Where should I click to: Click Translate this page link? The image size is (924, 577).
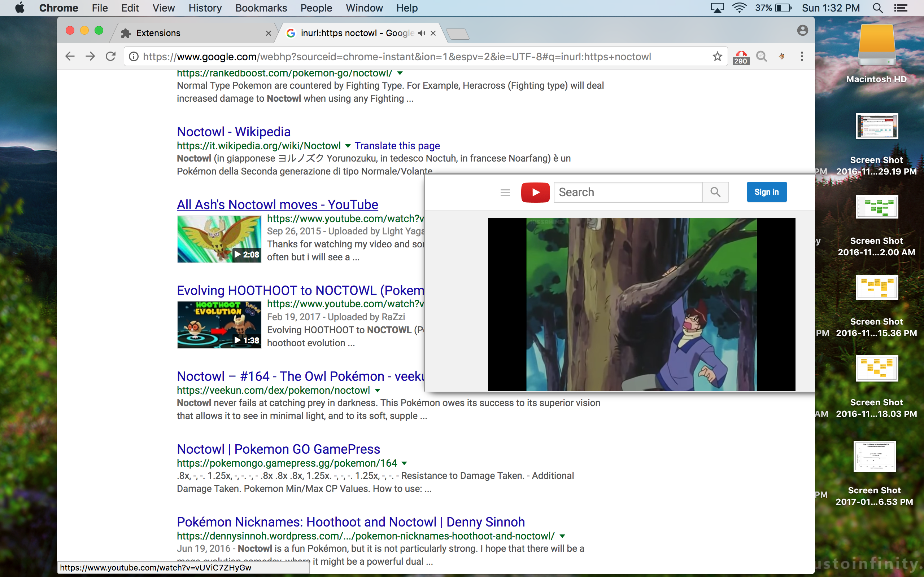[x=397, y=146]
